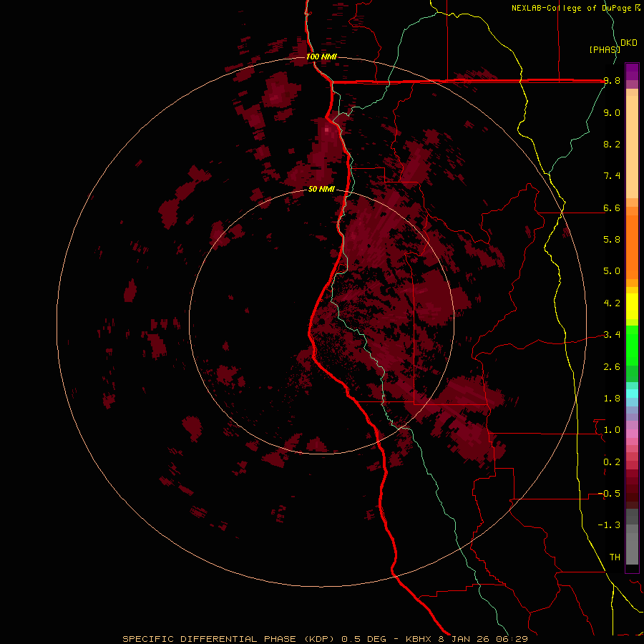Select the 1.0 legend value
Viewport: 644px width, 644px height.
612,430
